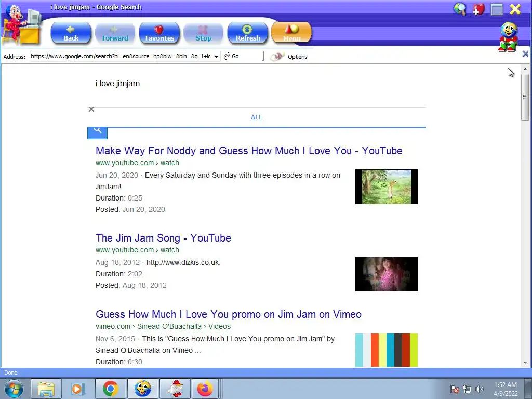The image size is (532, 399).
Task: Open 'The Jim Jam Song - YouTube' link
Action: pyautogui.click(x=163, y=238)
